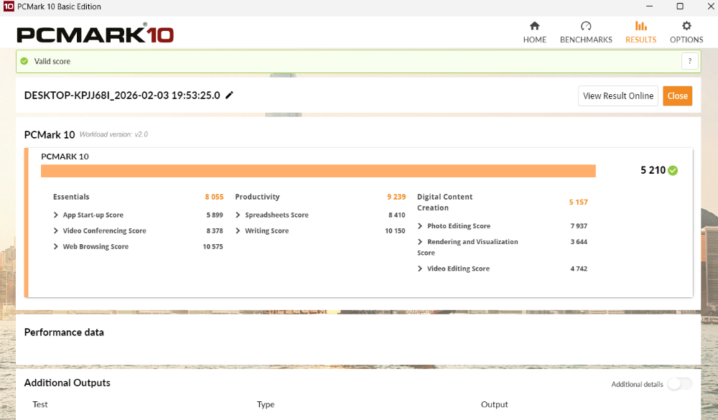Screen dimensions: 718x420
Task: Expand Rendering and Visualization Score details
Action: point(420,242)
